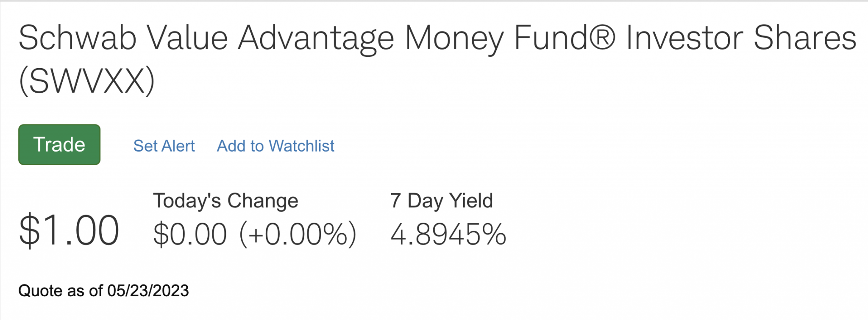The width and height of the screenshot is (868, 320).
Task: Click the $0.00 change amount
Action: pos(190,234)
